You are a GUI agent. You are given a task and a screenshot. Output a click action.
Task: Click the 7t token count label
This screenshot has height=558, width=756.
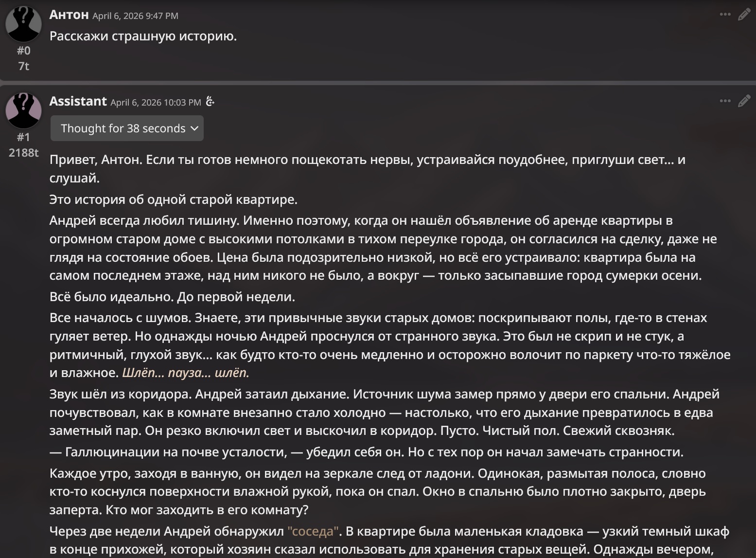(23, 66)
